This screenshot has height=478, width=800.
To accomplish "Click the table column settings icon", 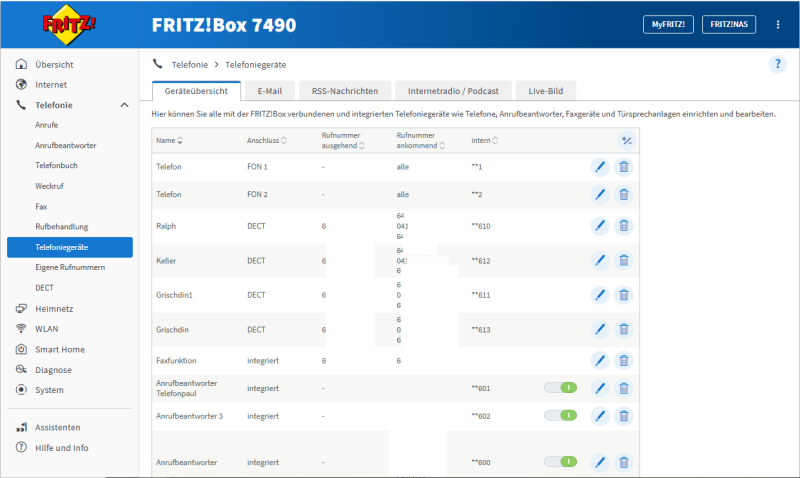I will click(x=626, y=140).
